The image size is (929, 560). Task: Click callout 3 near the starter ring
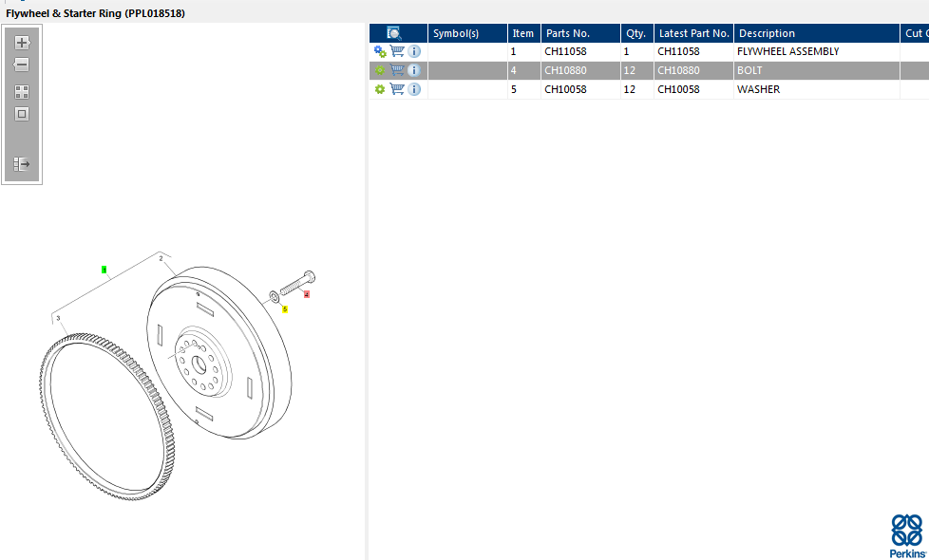[x=58, y=319]
